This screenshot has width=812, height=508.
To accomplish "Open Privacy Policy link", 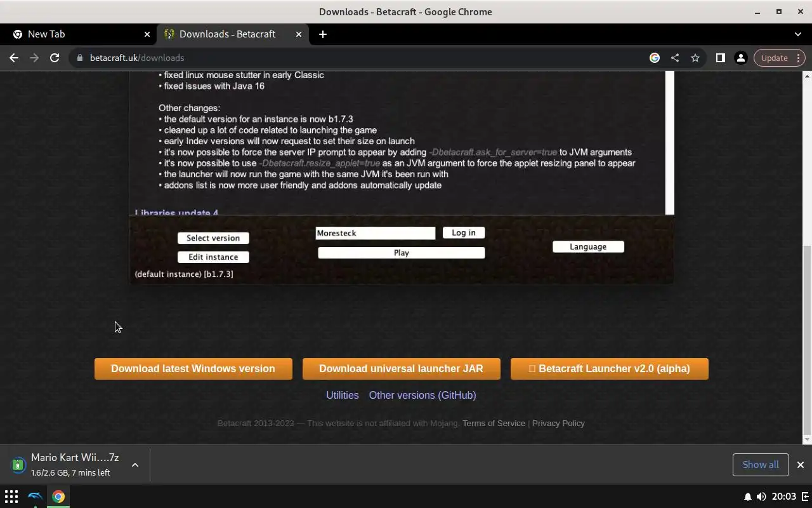I will (558, 424).
